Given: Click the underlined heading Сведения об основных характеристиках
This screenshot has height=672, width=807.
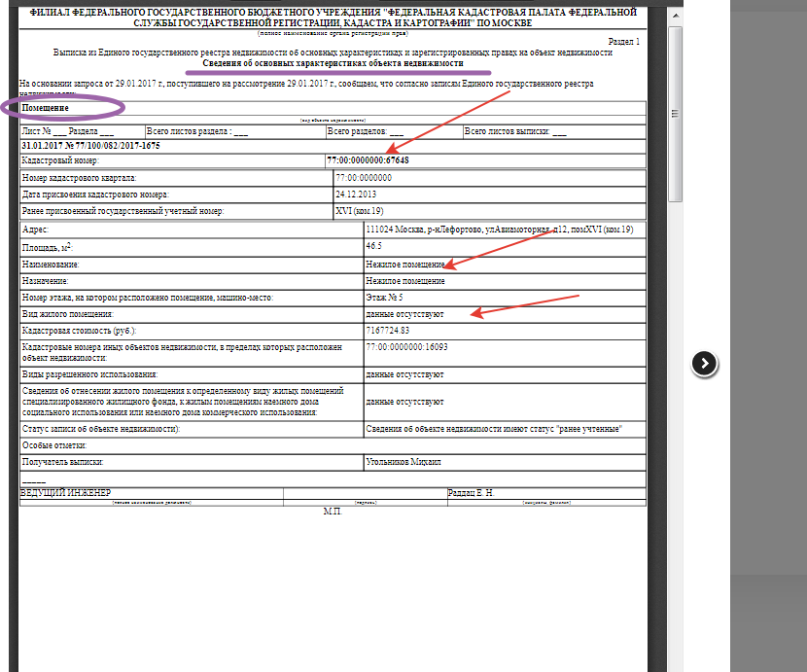Looking at the screenshot, I should tap(333, 63).
